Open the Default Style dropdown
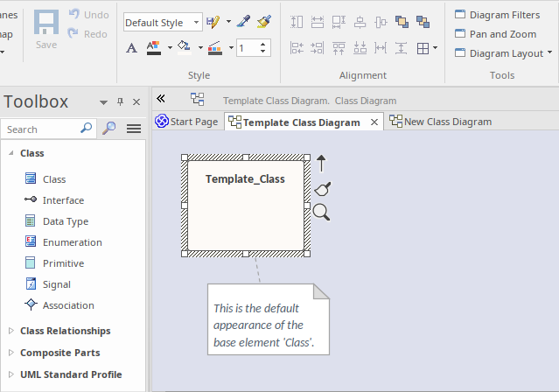Image resolution: width=559 pixels, height=392 pixels. [163, 22]
